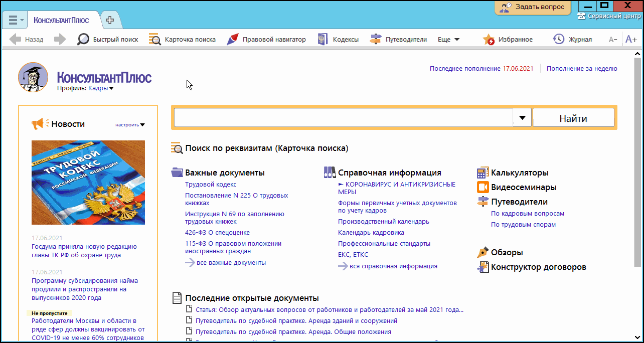
Task: Read news Программу субсидирования найма
Action: click(x=85, y=289)
